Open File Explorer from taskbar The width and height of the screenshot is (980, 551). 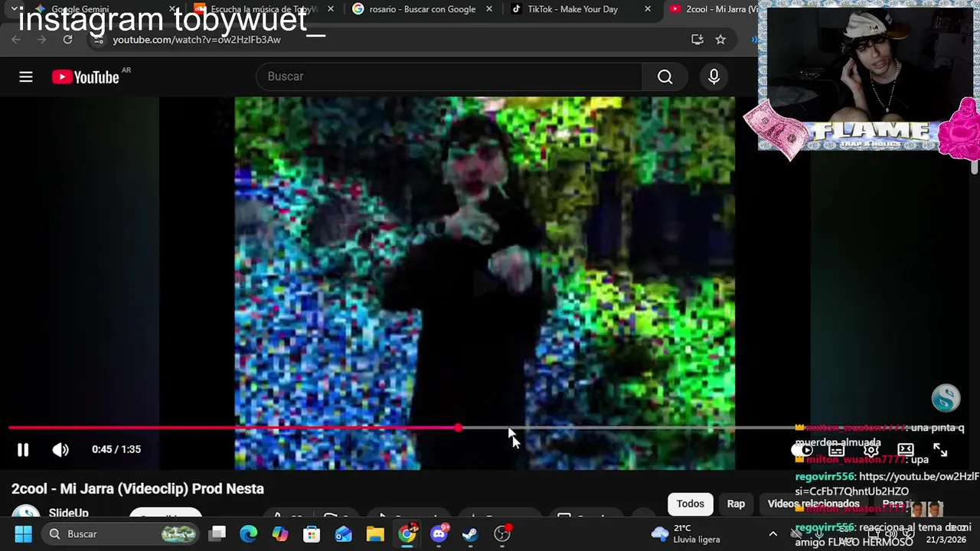click(x=375, y=534)
